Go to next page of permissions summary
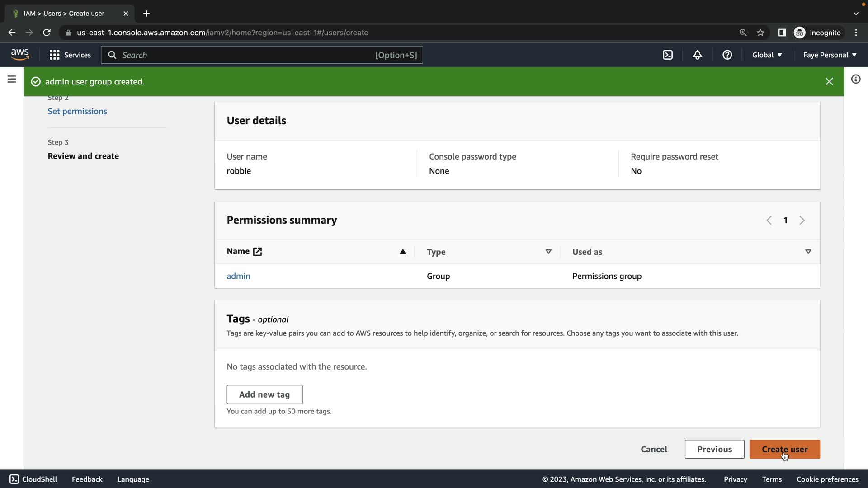 (802, 221)
